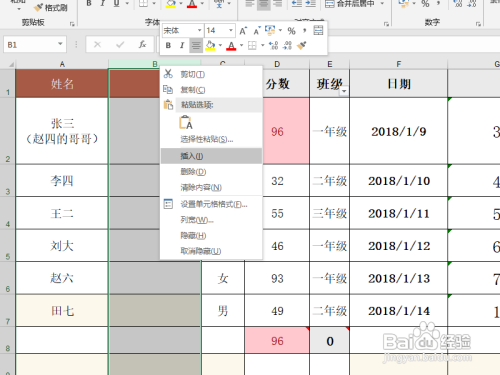Click the ribbon increase indent icon
This screenshot has height=375, width=500.
pos(310,4)
